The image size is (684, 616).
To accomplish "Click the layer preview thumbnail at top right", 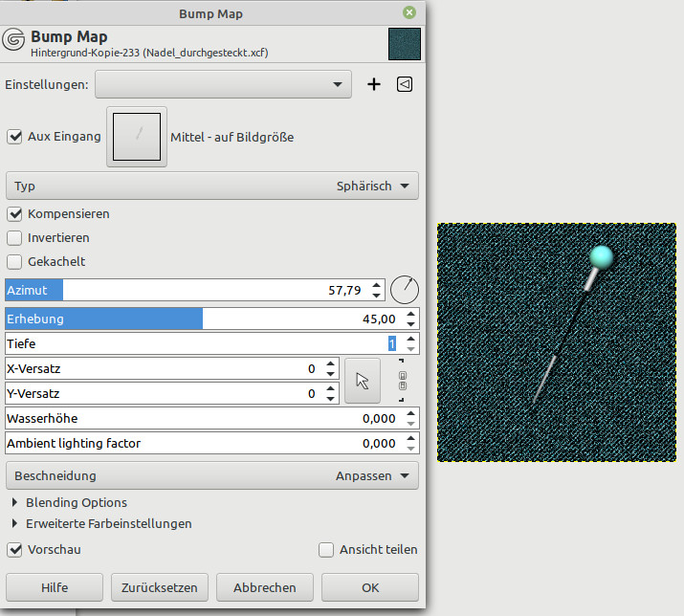I will point(405,44).
